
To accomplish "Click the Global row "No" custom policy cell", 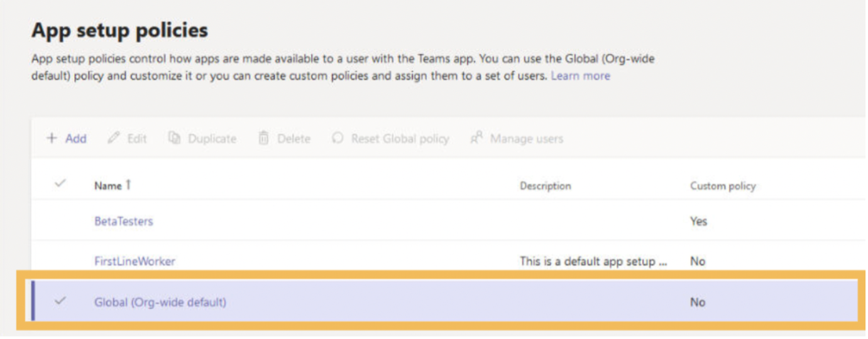I will [x=698, y=302].
